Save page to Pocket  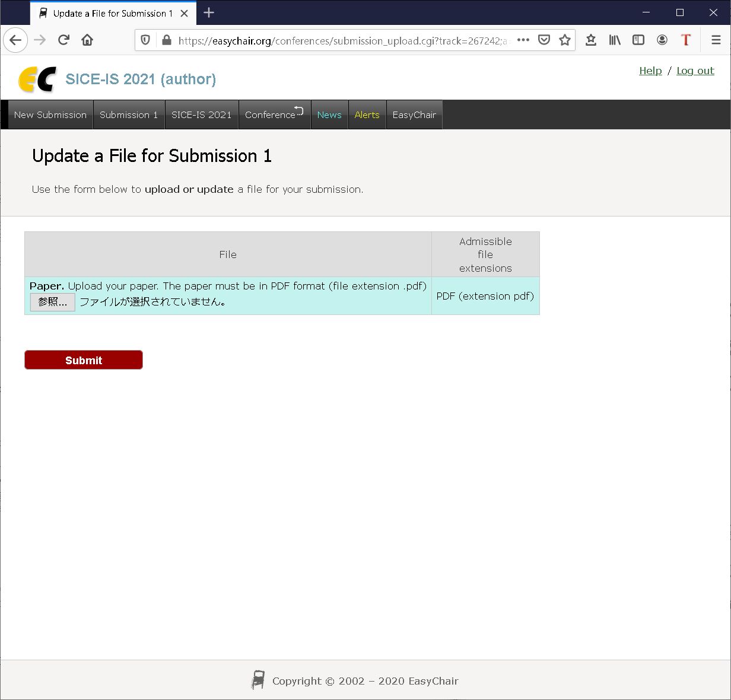544,40
